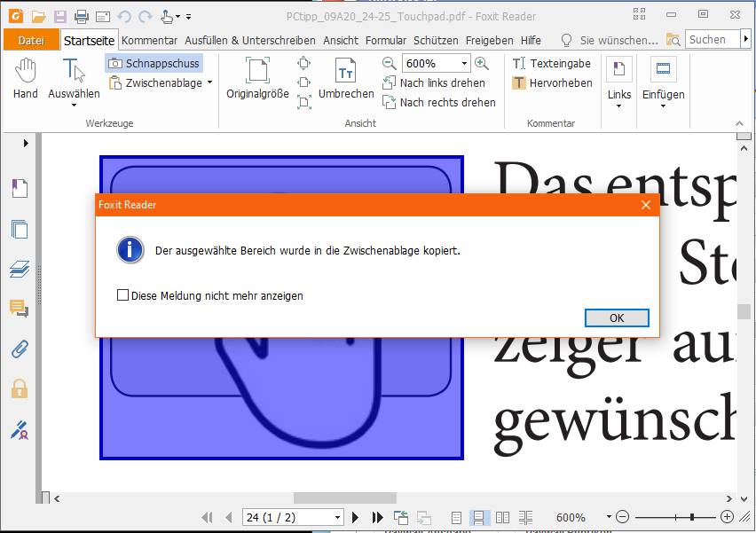Enable continuous facing view mode
756x533 pixels.
[x=525, y=518]
